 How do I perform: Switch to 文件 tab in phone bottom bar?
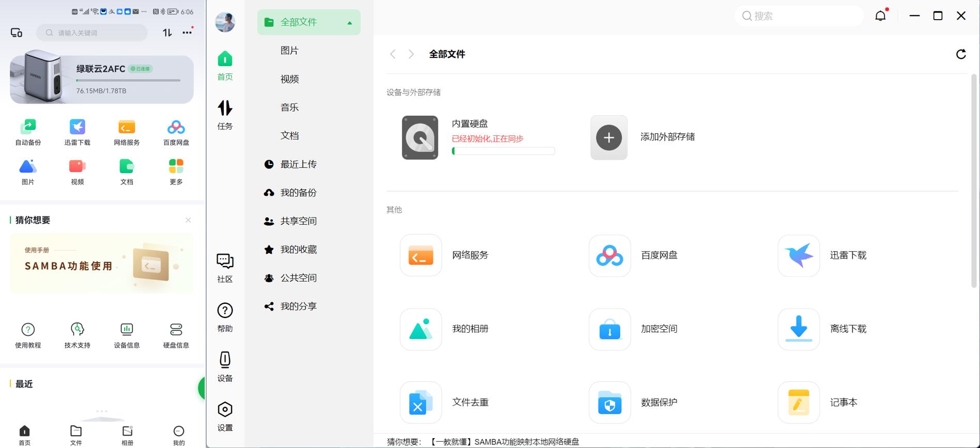pyautogui.click(x=76, y=435)
